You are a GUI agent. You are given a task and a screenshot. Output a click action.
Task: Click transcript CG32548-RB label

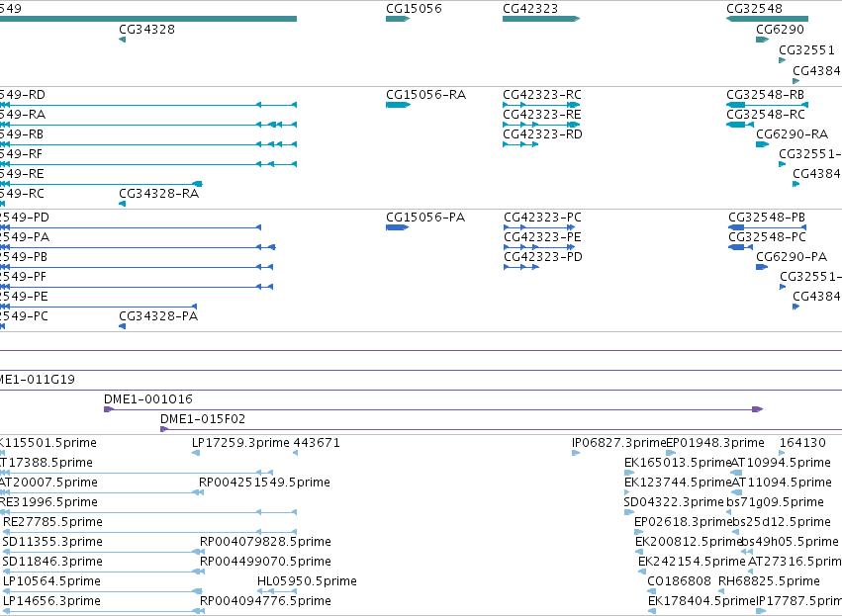pyautogui.click(x=765, y=95)
